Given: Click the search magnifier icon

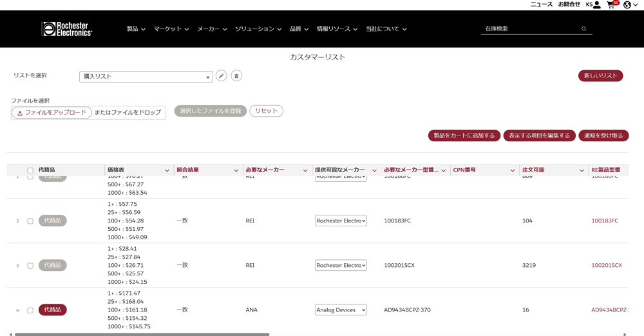Looking at the screenshot, I should coord(583,29).
